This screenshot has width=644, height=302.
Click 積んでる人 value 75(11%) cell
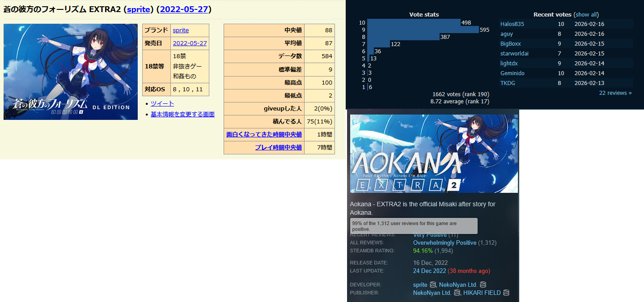pos(319,122)
